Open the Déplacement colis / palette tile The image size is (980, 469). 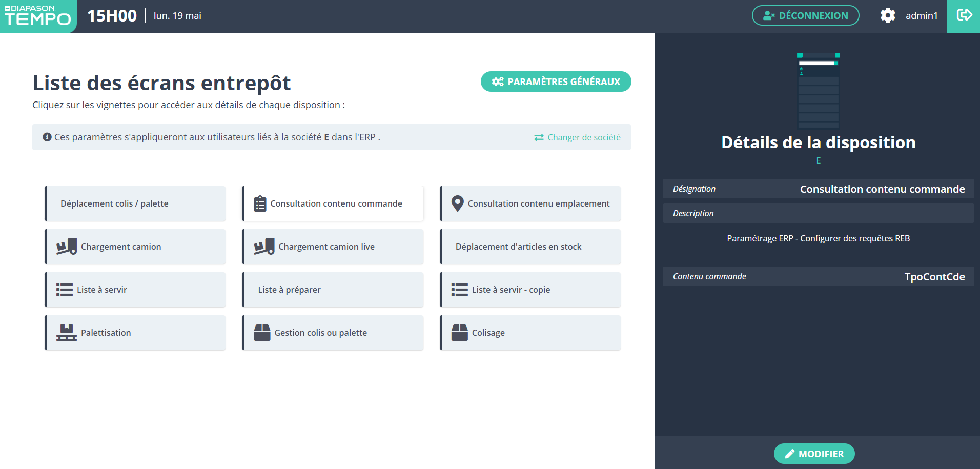pyautogui.click(x=136, y=203)
